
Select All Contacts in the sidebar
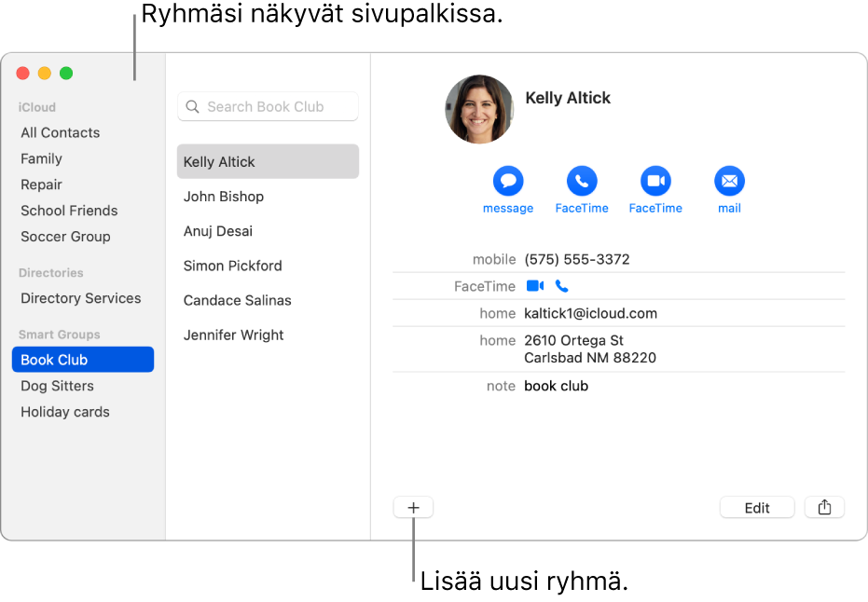click(x=61, y=132)
